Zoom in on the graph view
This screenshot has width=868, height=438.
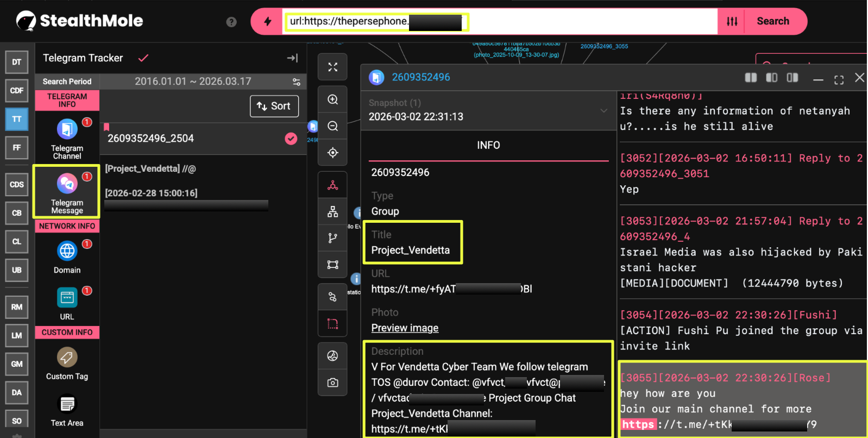coord(332,99)
